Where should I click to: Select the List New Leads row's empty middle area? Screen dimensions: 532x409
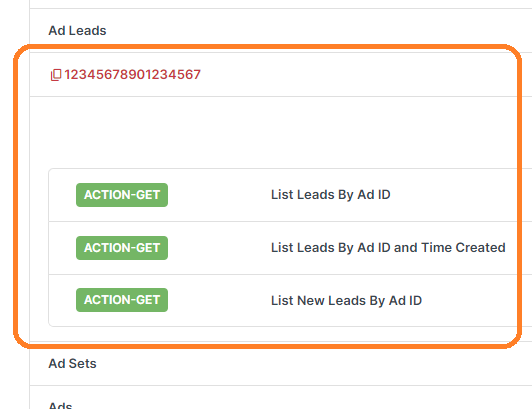pos(219,300)
